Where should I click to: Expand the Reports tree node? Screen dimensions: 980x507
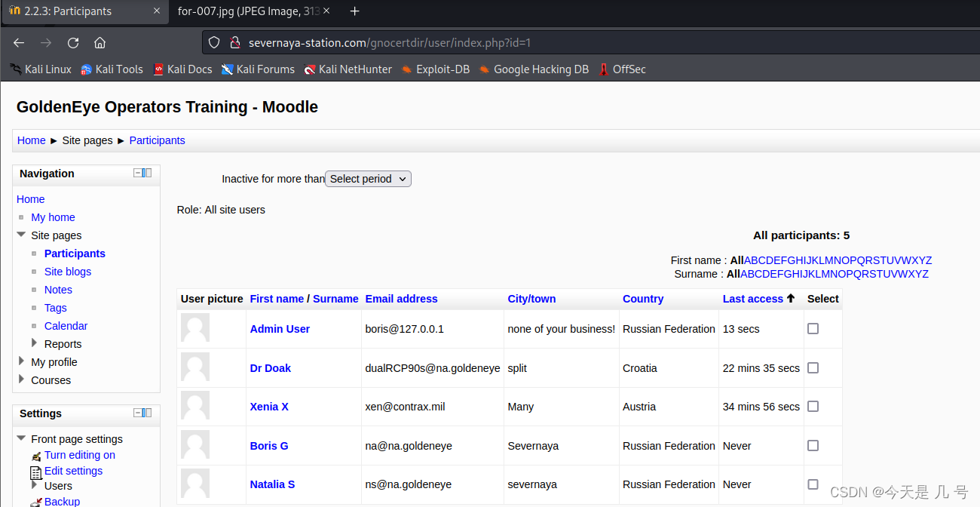(34, 343)
